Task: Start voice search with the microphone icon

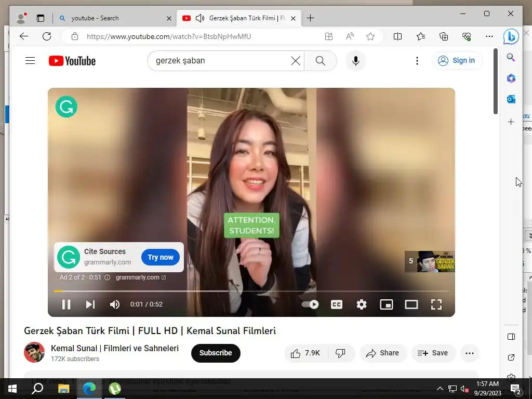Action: click(355, 61)
